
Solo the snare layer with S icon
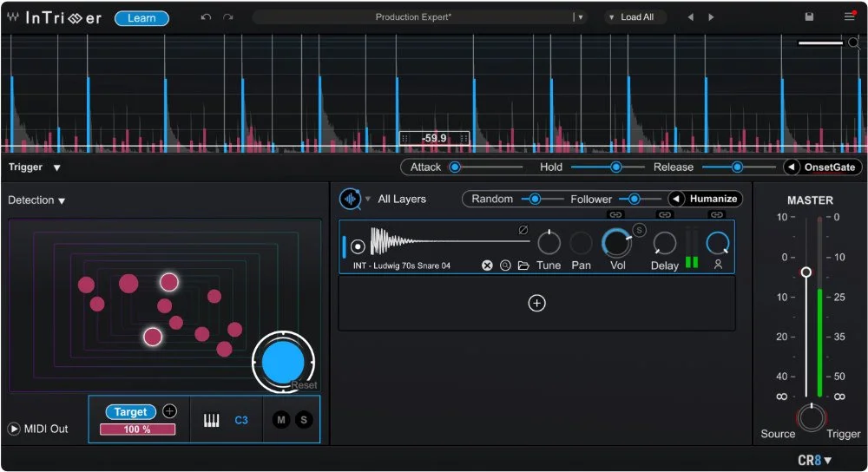(x=639, y=230)
